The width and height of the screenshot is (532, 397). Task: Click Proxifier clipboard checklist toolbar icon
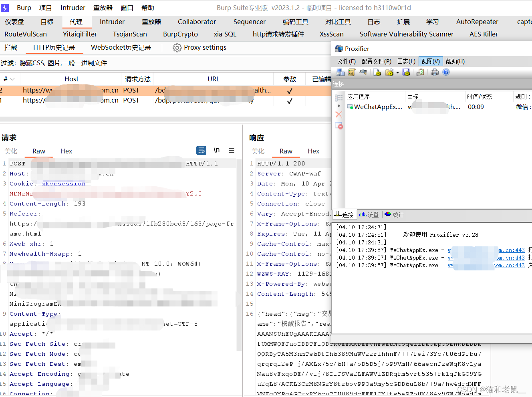420,72
